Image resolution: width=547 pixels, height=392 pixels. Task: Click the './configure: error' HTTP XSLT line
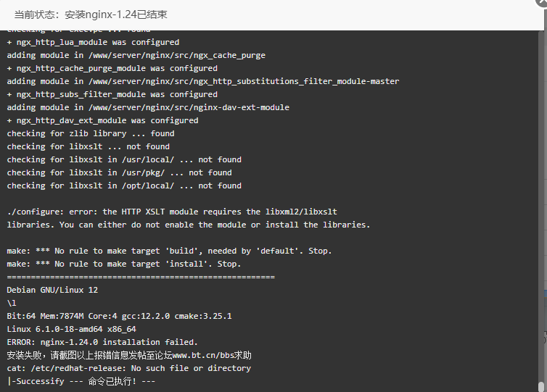[x=172, y=212]
